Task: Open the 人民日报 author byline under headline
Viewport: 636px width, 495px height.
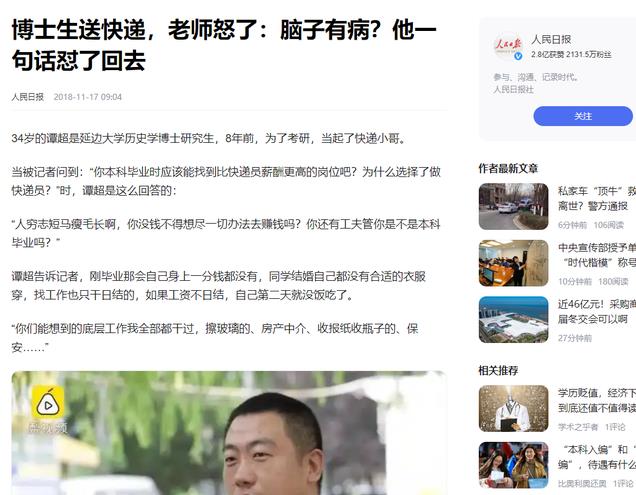Action: 28,97
